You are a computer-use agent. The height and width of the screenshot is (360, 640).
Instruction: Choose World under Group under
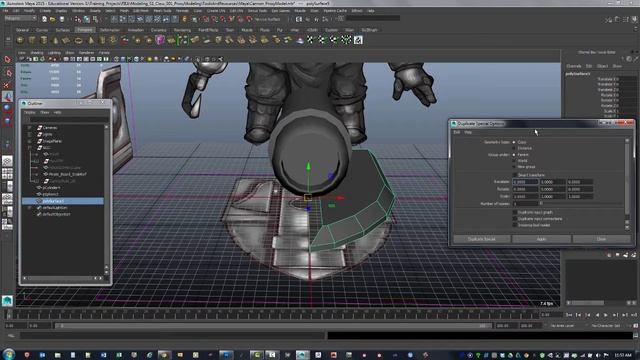pos(514,161)
